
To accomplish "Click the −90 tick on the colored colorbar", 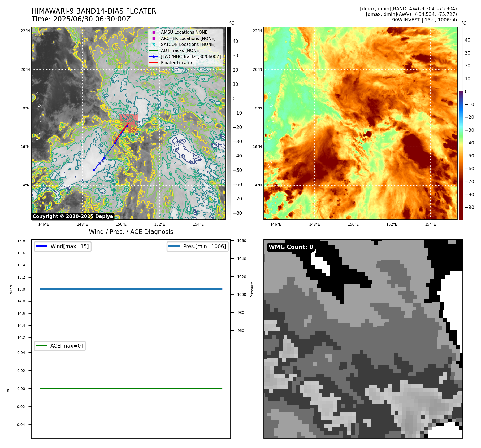I will tap(470, 207).
